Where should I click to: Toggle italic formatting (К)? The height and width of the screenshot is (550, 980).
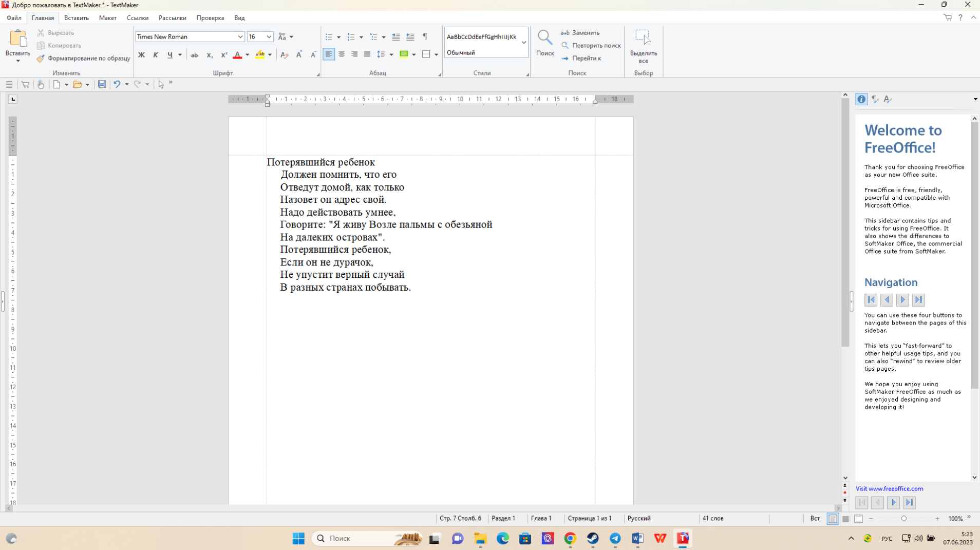tap(156, 55)
